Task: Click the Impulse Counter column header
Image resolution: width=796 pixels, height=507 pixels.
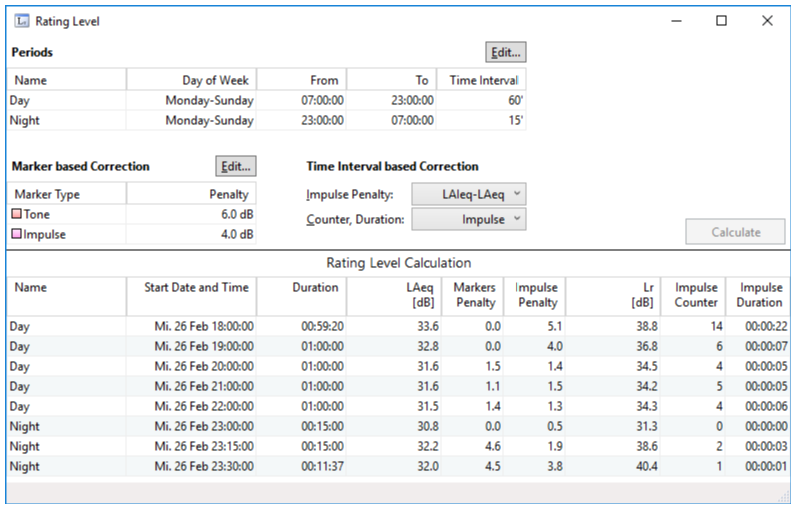Action: point(695,295)
